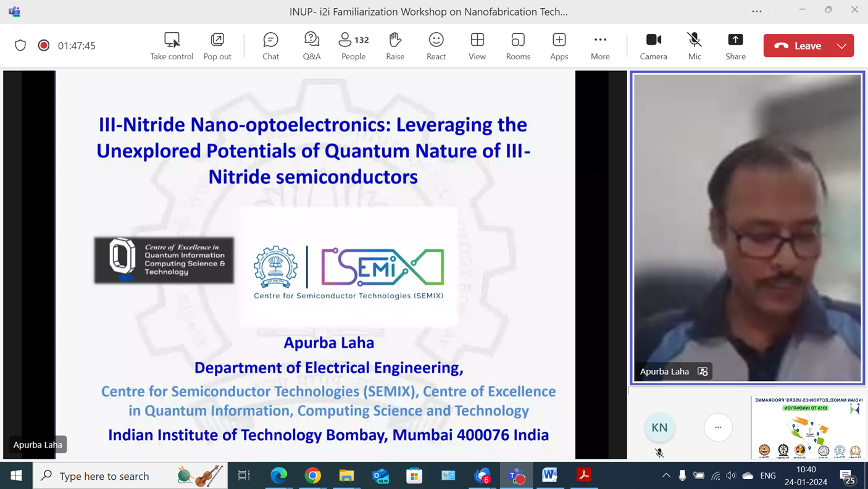
Task: Click the ENG language indicator
Action: tap(768, 475)
